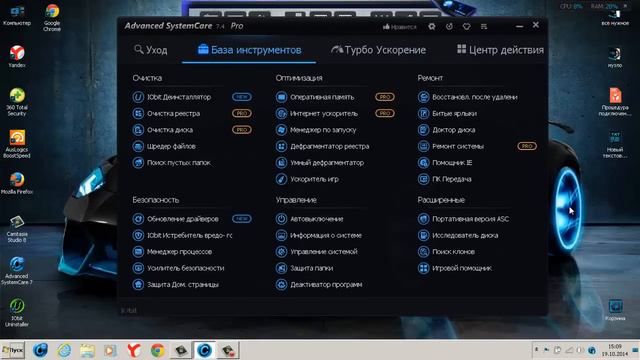Open Автовыключение power icon

pos(281,219)
